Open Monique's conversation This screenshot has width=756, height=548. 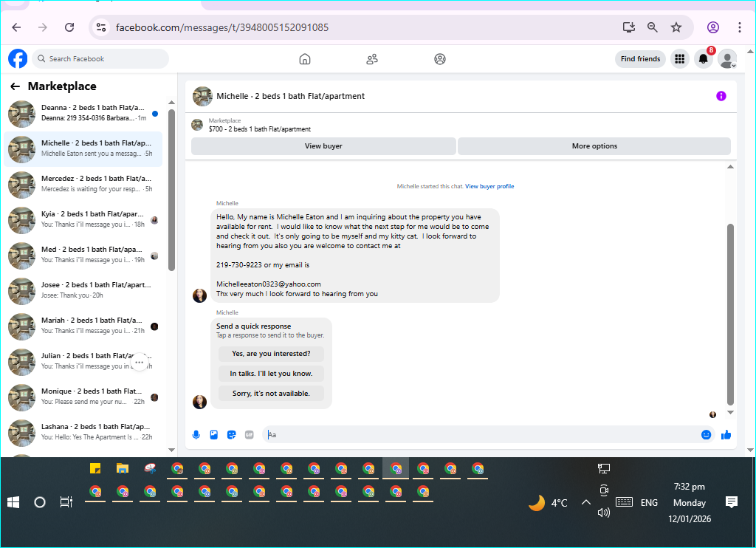[x=83, y=397]
